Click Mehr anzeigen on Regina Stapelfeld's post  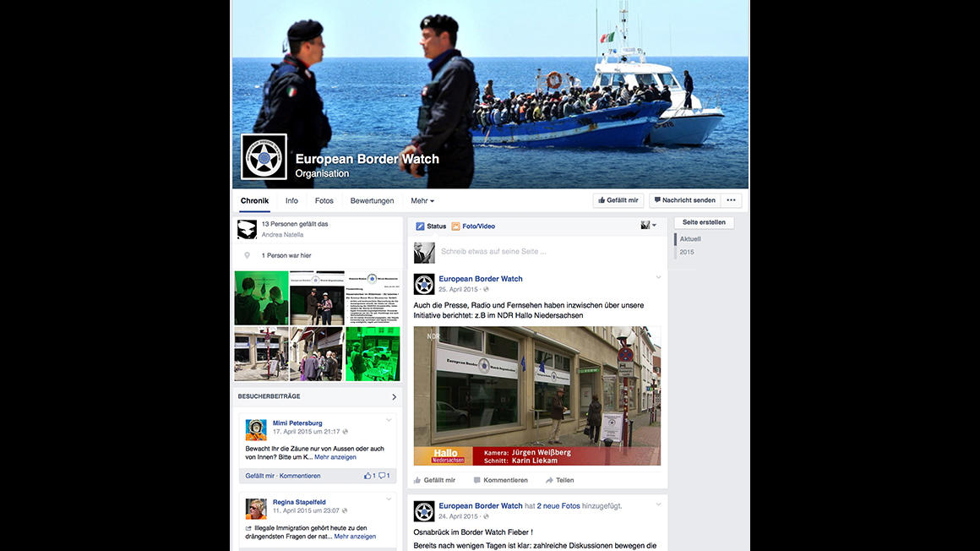click(x=355, y=537)
